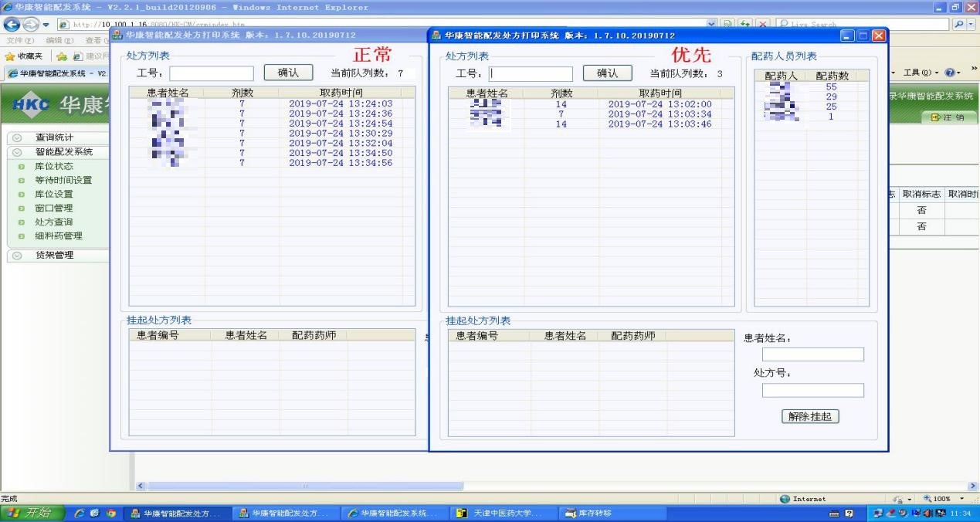Click the 解除挂起 button

[x=810, y=416]
